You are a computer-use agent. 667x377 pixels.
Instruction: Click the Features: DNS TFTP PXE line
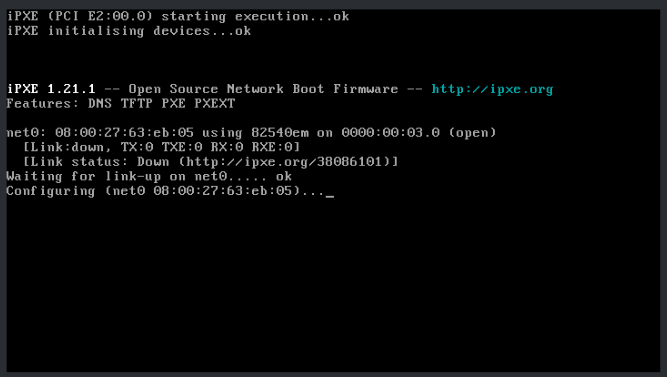[121, 103]
